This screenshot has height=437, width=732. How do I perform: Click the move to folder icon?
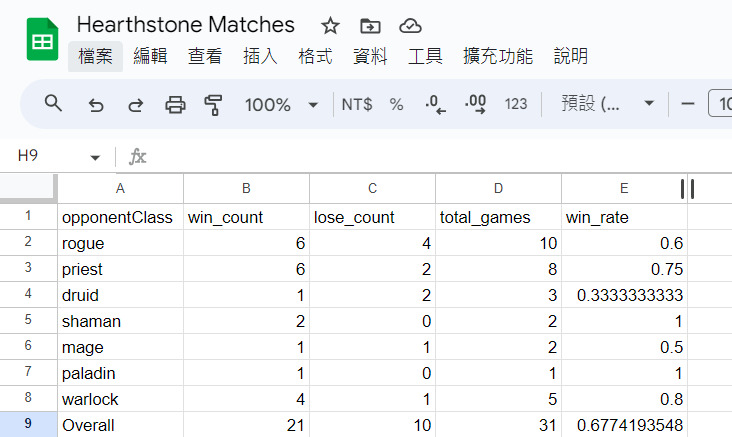[x=370, y=26]
